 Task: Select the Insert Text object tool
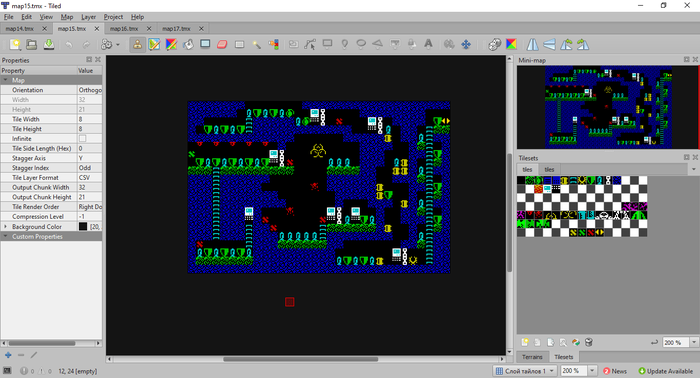point(428,44)
